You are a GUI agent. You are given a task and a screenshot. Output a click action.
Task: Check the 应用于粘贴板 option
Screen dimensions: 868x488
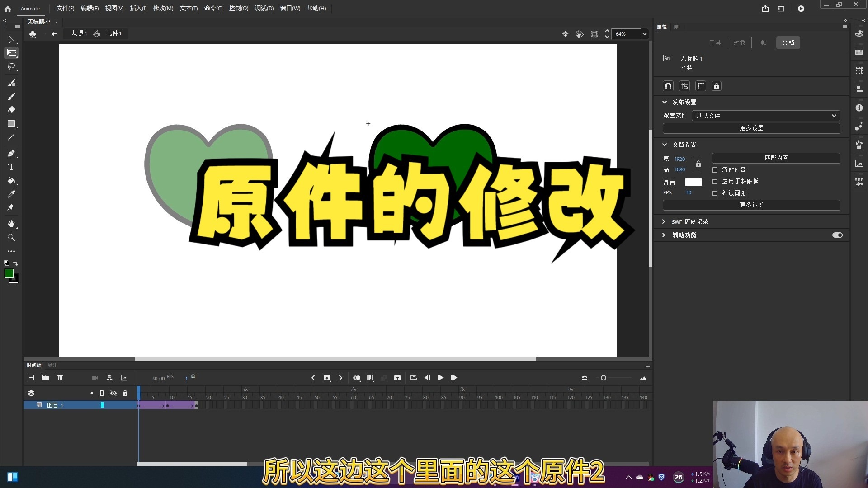click(x=715, y=181)
